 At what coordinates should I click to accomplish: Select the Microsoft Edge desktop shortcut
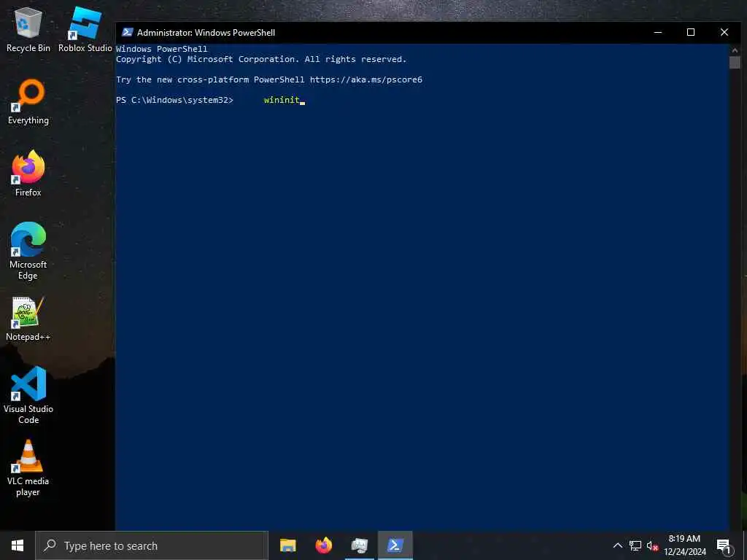(x=28, y=251)
